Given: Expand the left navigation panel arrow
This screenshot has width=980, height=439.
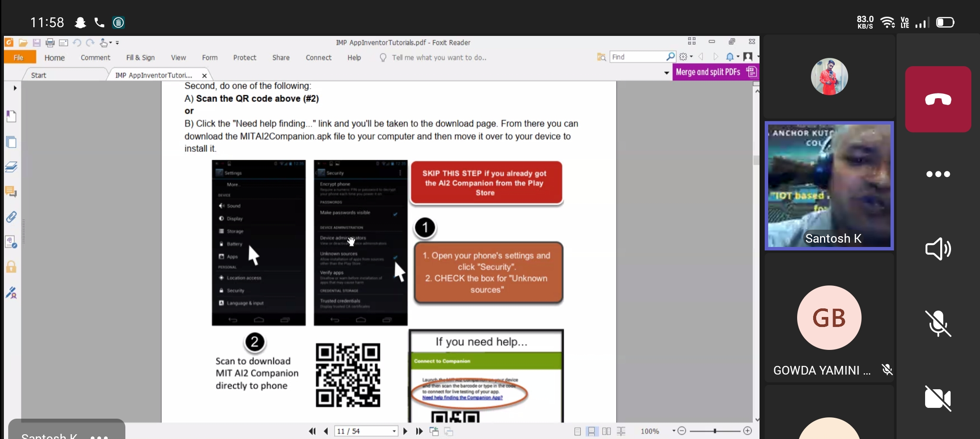Looking at the screenshot, I should 15,88.
